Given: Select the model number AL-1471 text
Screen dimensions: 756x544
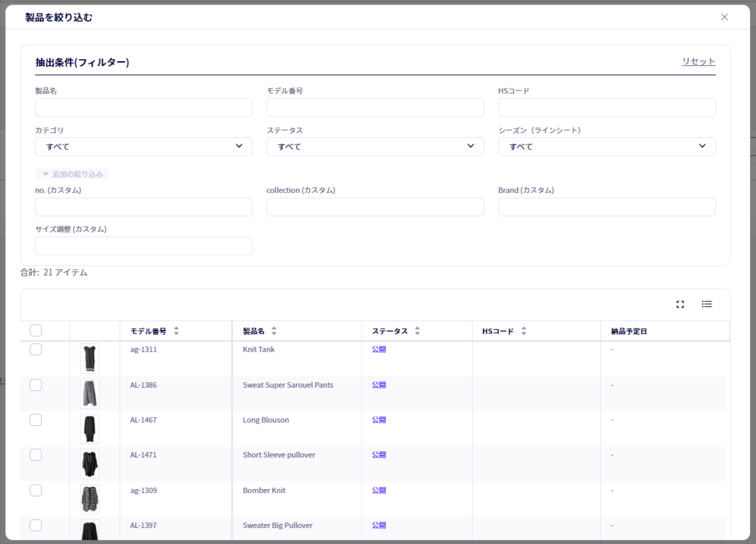Looking at the screenshot, I should [143, 455].
